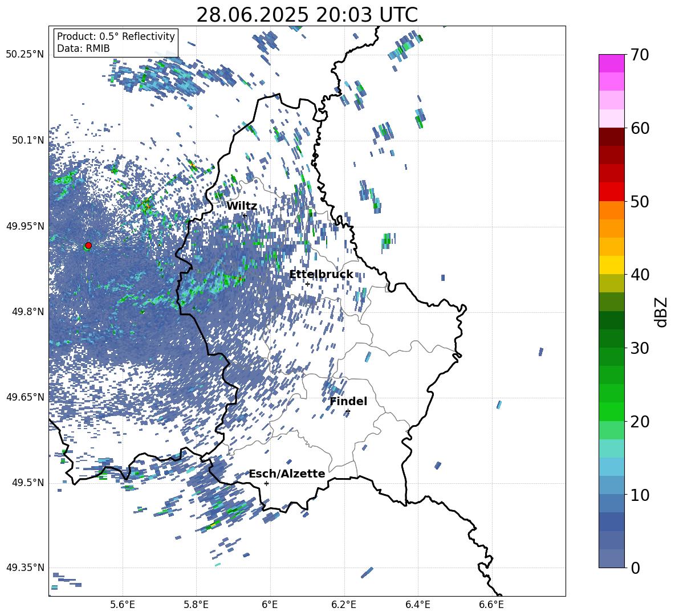Click the bright red colorbar swatch near 50
Viewport: 675px width, 616px height.
tap(611, 192)
